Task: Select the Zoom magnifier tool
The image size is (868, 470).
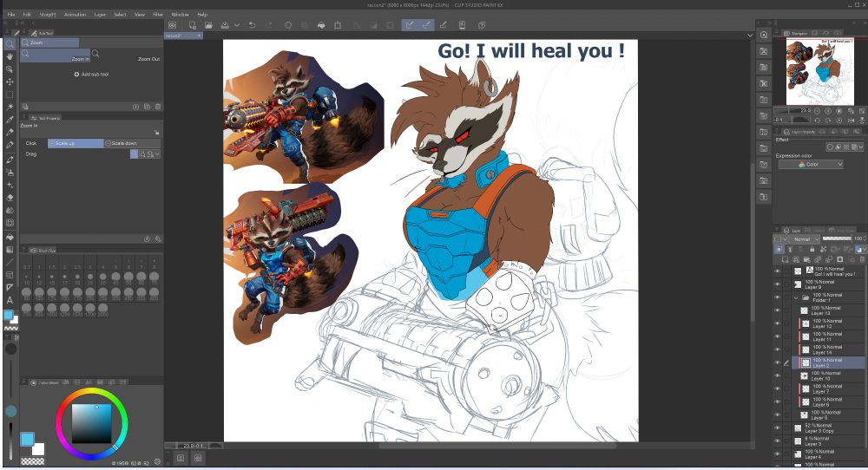Action: [10, 43]
